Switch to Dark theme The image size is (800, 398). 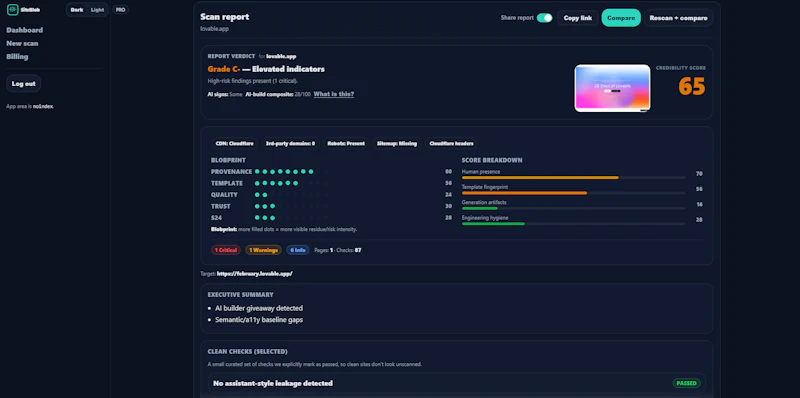77,10
